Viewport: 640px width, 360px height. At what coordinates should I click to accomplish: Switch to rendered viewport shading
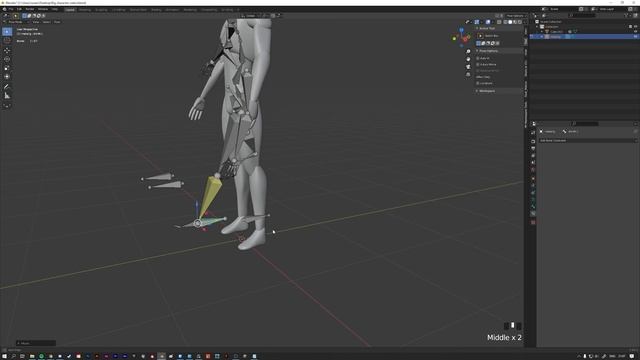tap(520, 22)
